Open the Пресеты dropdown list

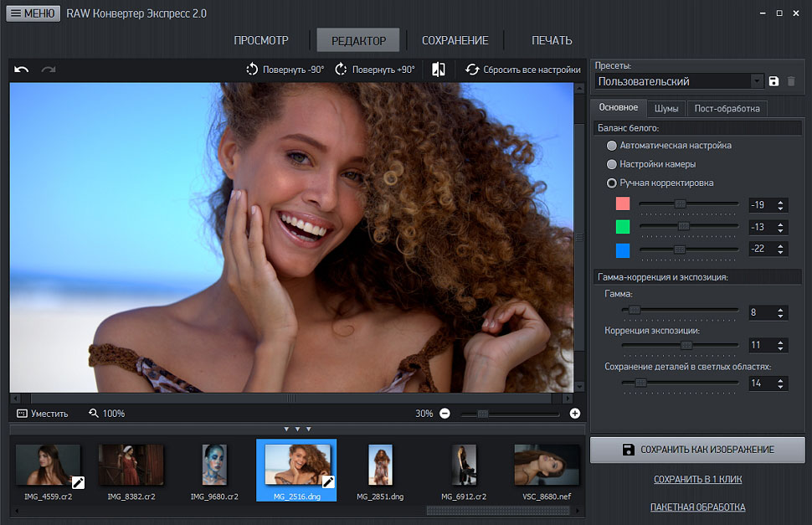point(757,81)
